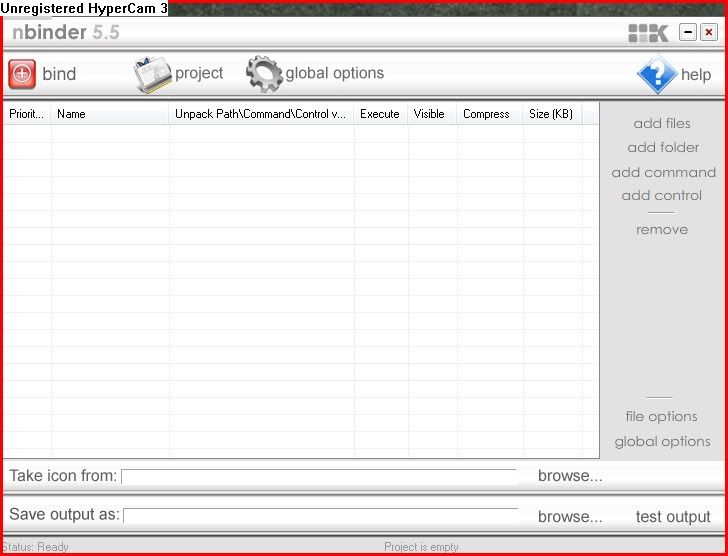728x556 pixels.
Task: Click browse next to Save output as
Action: (x=570, y=516)
